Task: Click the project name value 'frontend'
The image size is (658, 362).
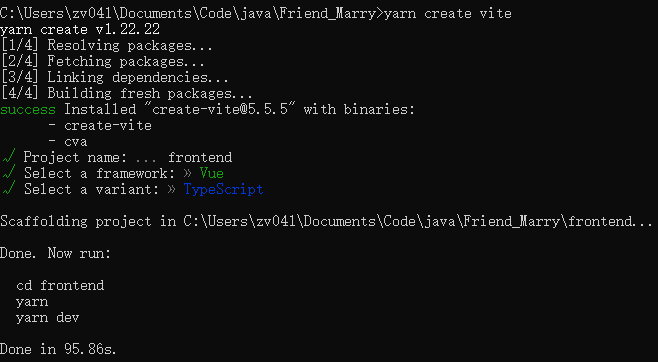Action: [x=200, y=157]
